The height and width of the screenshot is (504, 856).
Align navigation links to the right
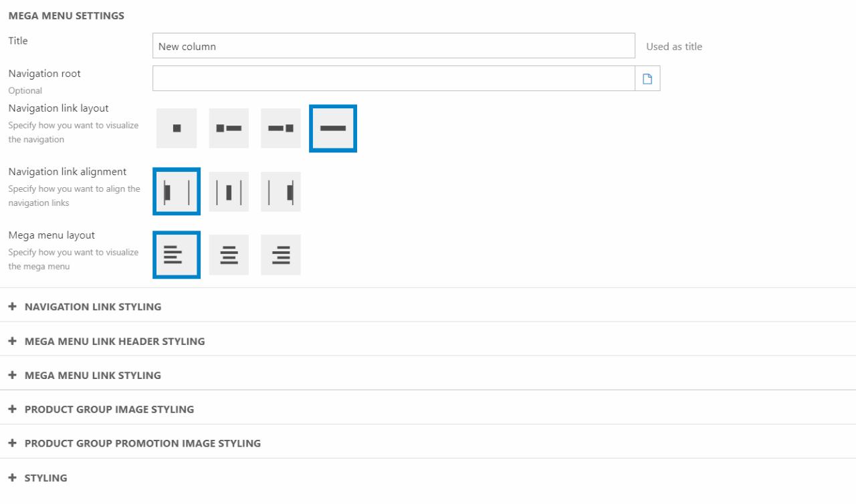281,192
